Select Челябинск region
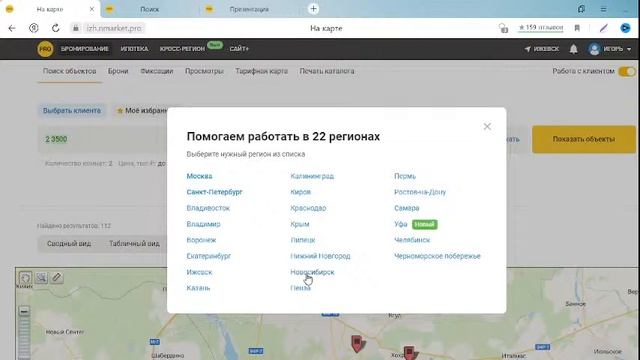Screen dimensions: 640x360 [412, 240]
